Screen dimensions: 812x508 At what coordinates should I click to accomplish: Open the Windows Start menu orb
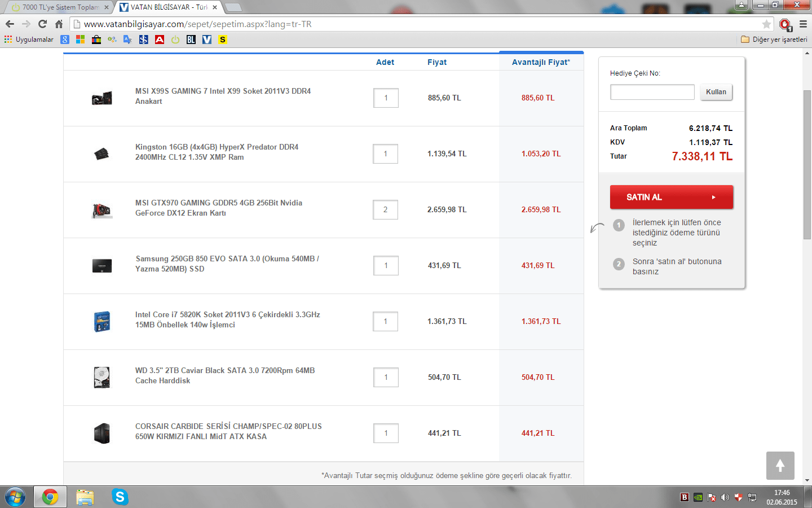click(15, 497)
